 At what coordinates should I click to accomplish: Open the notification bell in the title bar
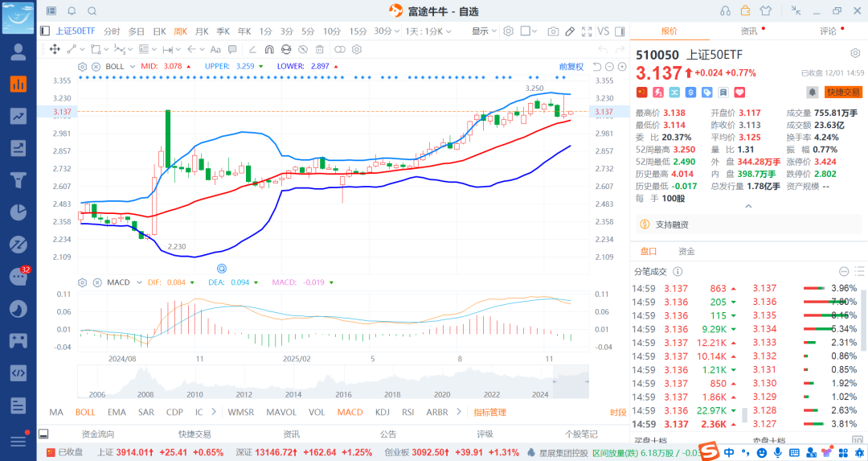(x=72, y=11)
